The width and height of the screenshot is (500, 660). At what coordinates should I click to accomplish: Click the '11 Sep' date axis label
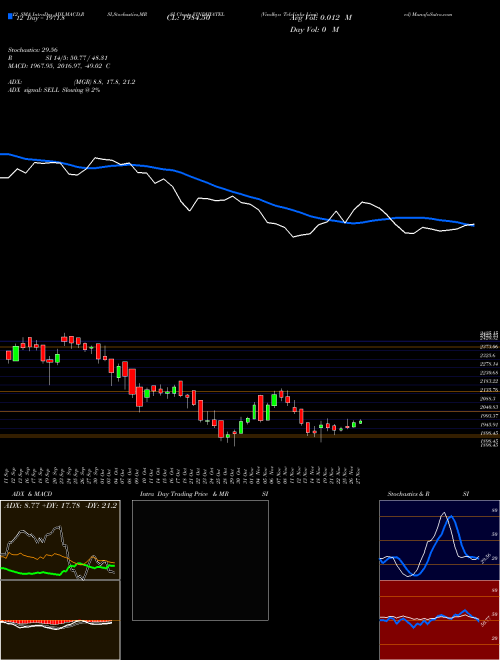8,475
